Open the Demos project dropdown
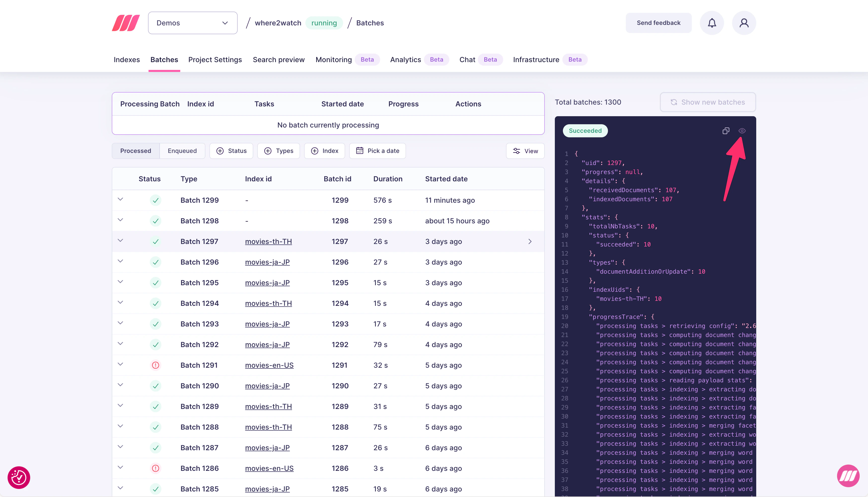This screenshot has width=868, height=497. point(193,23)
